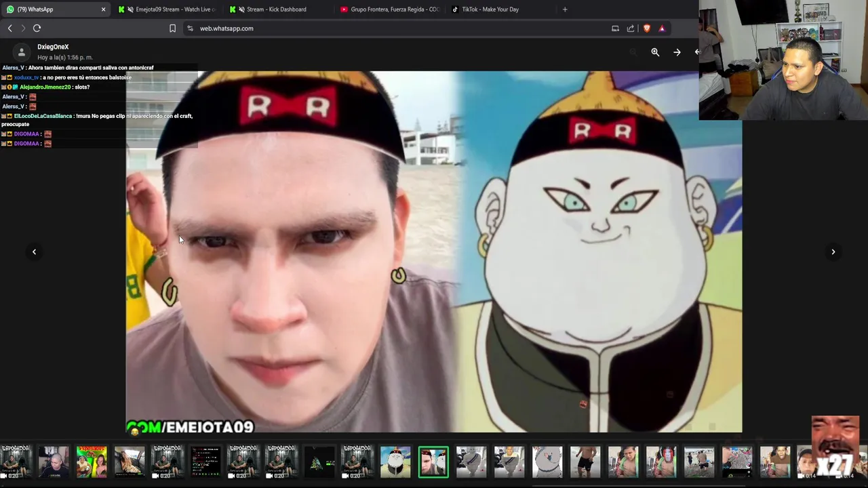The image size is (868, 488).
Task: Click the screen cast icon in address bar
Action: tap(615, 28)
